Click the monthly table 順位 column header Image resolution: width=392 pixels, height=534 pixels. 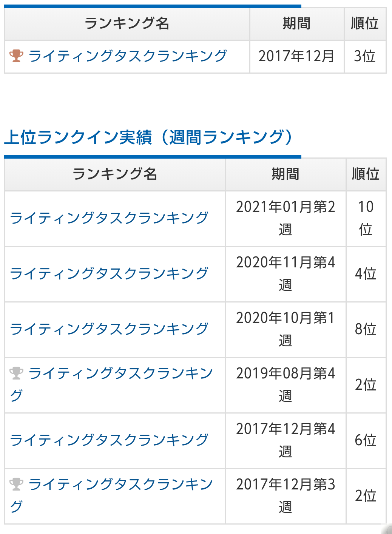click(x=365, y=23)
